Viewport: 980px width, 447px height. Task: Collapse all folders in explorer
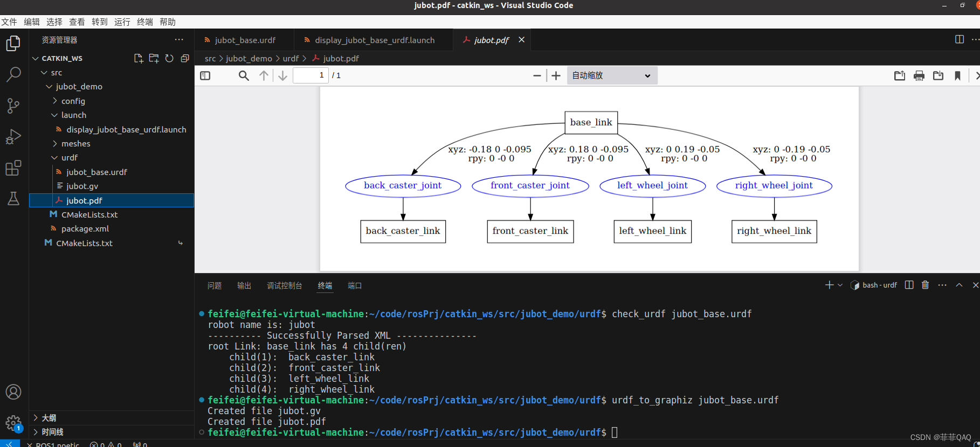[185, 58]
